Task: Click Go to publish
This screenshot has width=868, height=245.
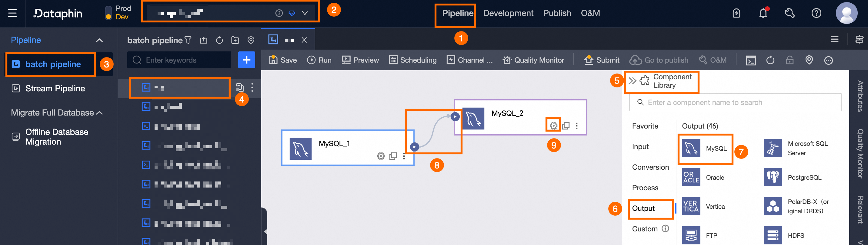Action: pyautogui.click(x=659, y=60)
